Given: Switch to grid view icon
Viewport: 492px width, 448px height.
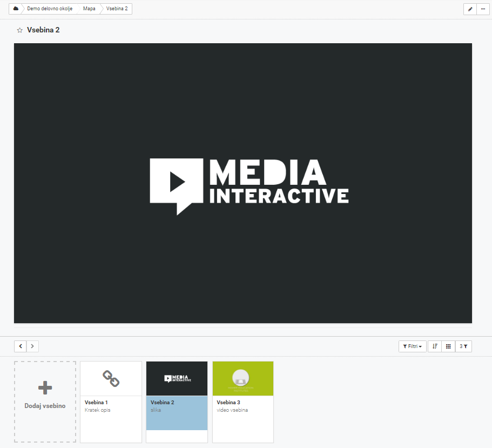Looking at the screenshot, I should (x=448, y=346).
